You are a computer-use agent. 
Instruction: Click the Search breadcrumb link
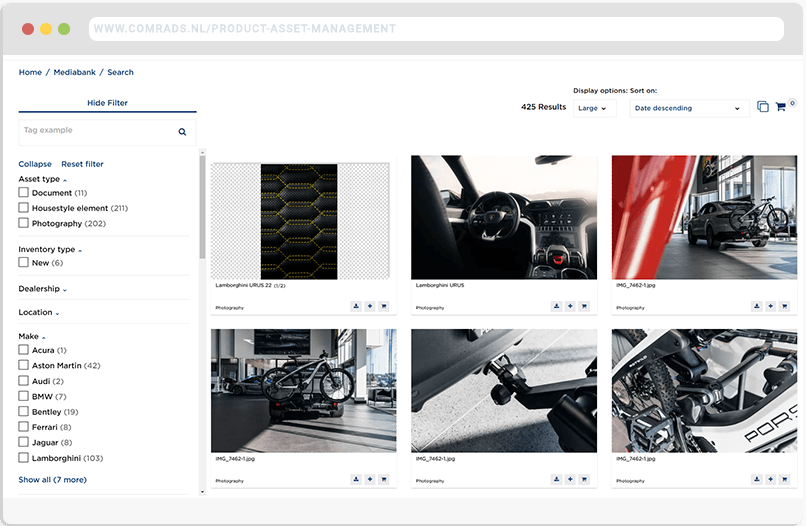pos(120,72)
